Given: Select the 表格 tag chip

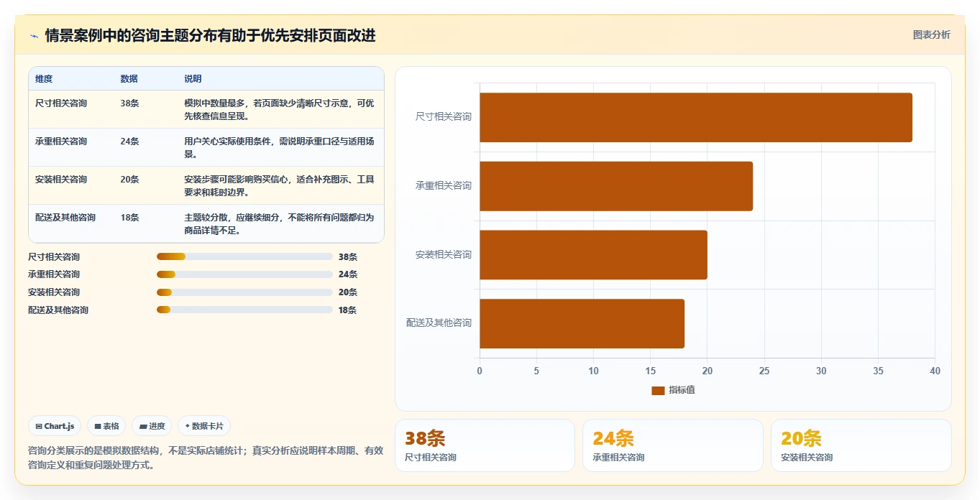Looking at the screenshot, I should point(106,426).
